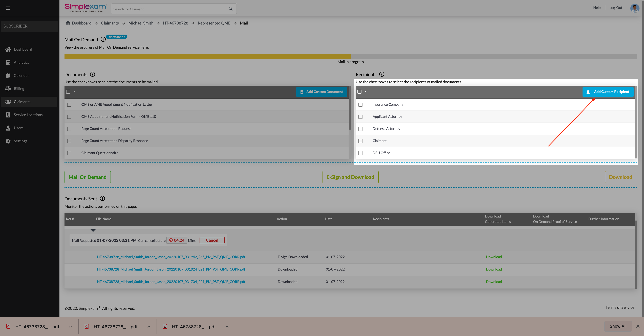Collapse the mail request row triangle
The height and width of the screenshot is (336, 644).
[93, 230]
